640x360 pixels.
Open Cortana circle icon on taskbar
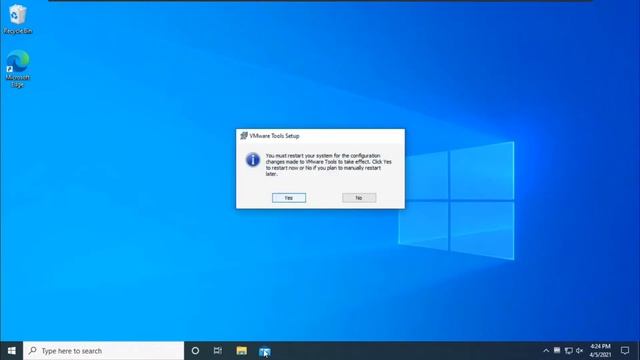coord(195,351)
